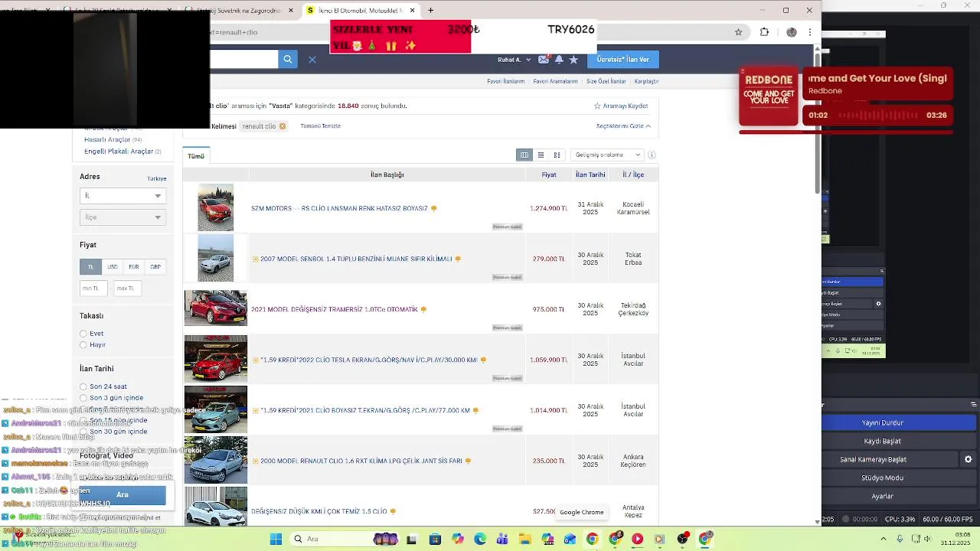Viewport: 980px width, 551px height.
Task: Close the active sahibinden browser tab
Action: 413,11
